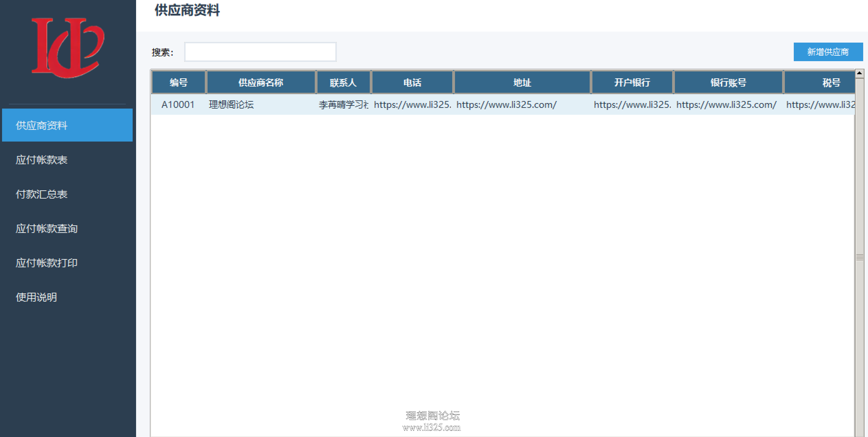Click the 税号 column header
This screenshot has height=437, width=868.
pyautogui.click(x=820, y=82)
